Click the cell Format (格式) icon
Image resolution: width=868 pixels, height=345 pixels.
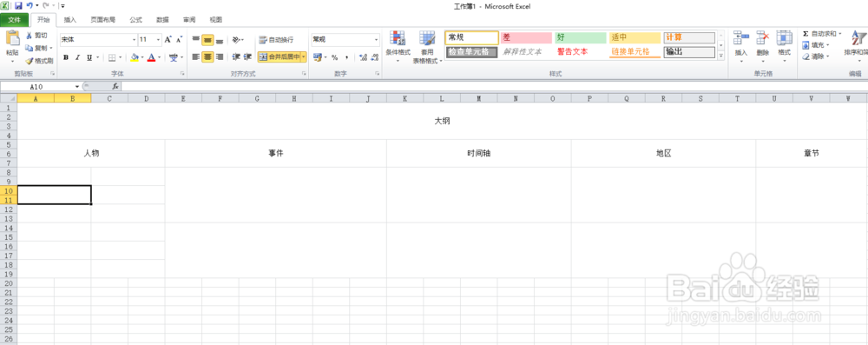pos(784,38)
